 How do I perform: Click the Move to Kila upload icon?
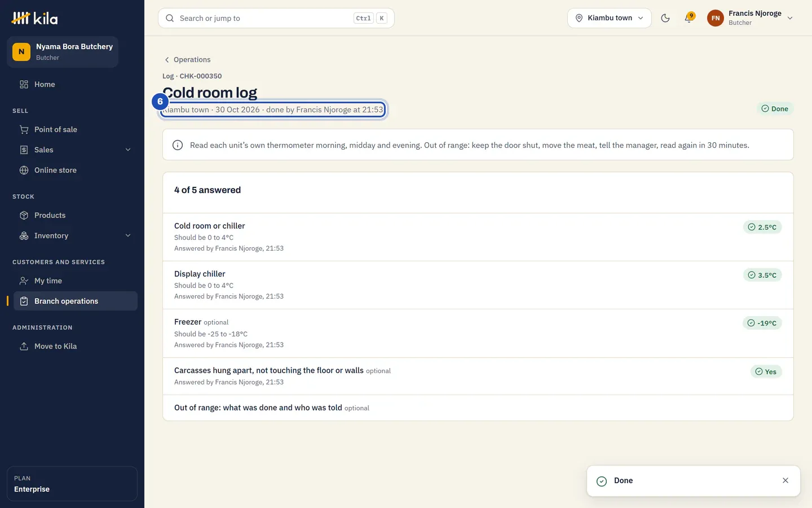click(x=24, y=346)
